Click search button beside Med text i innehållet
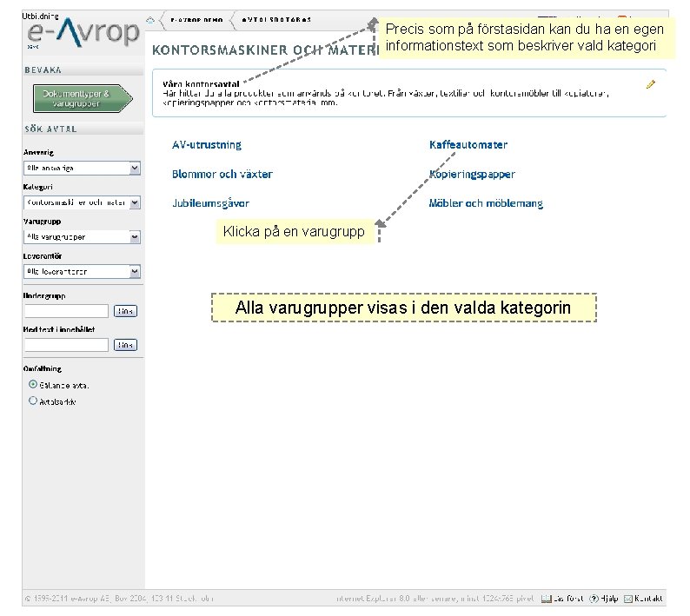690x616 pixels. [125, 345]
